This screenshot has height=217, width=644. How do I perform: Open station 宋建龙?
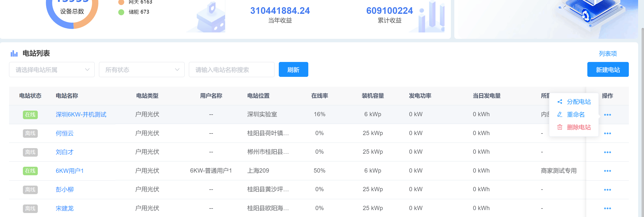[x=65, y=208]
